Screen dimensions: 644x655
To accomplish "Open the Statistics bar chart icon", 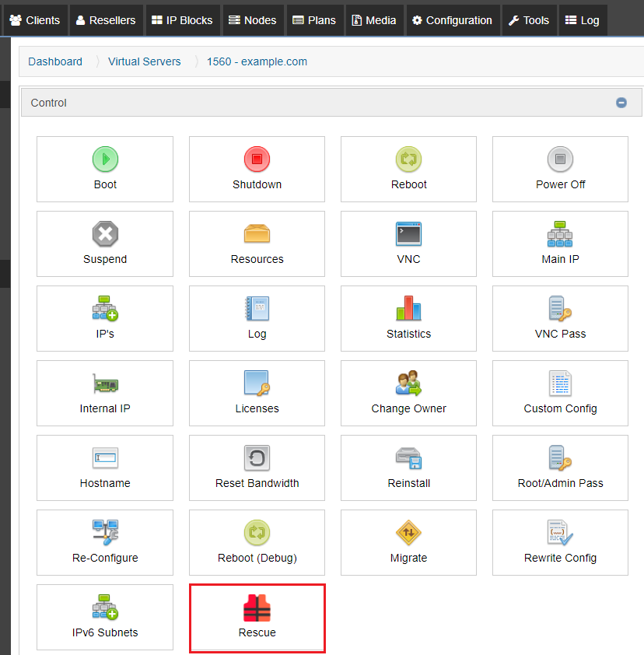I will pos(408,309).
